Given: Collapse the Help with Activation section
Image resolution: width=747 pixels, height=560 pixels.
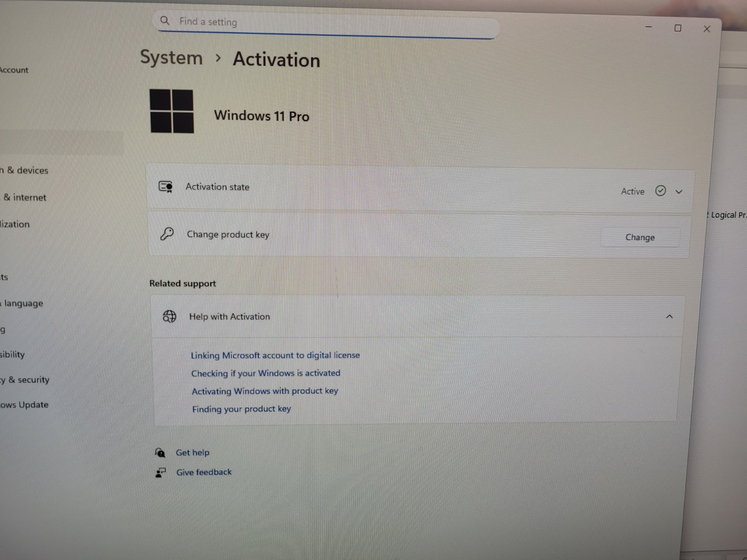Looking at the screenshot, I should [418, 316].
